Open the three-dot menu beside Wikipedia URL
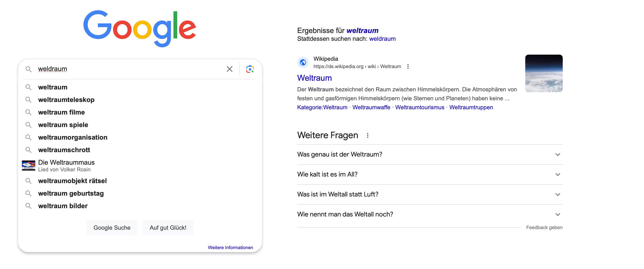This screenshot has height=269, width=644. point(408,67)
